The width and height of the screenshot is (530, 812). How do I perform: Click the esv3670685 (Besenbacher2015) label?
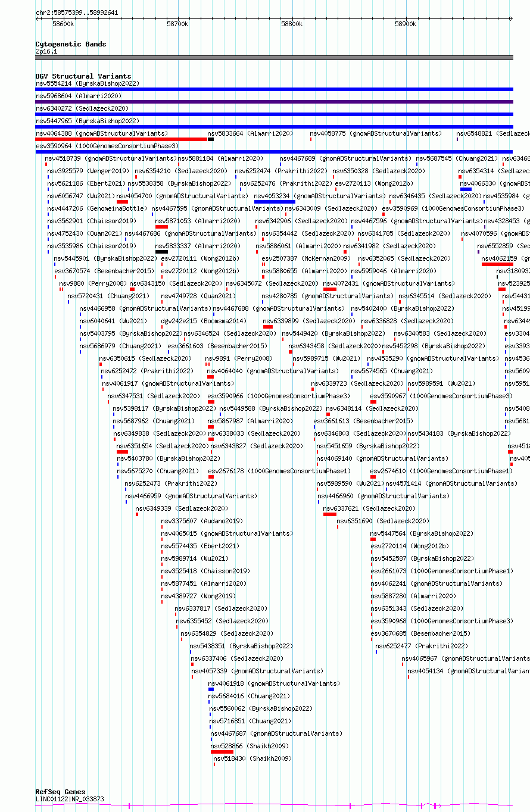point(420,633)
